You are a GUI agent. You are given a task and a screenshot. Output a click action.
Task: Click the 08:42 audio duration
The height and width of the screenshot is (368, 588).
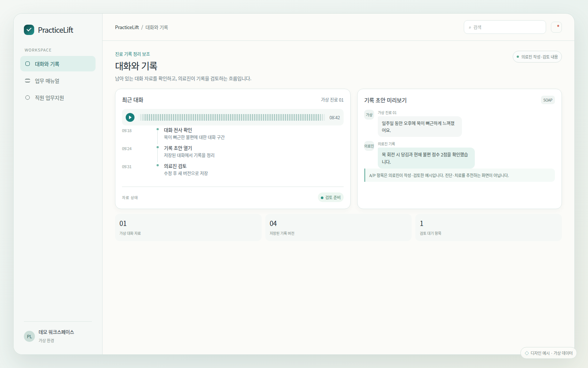coord(334,118)
